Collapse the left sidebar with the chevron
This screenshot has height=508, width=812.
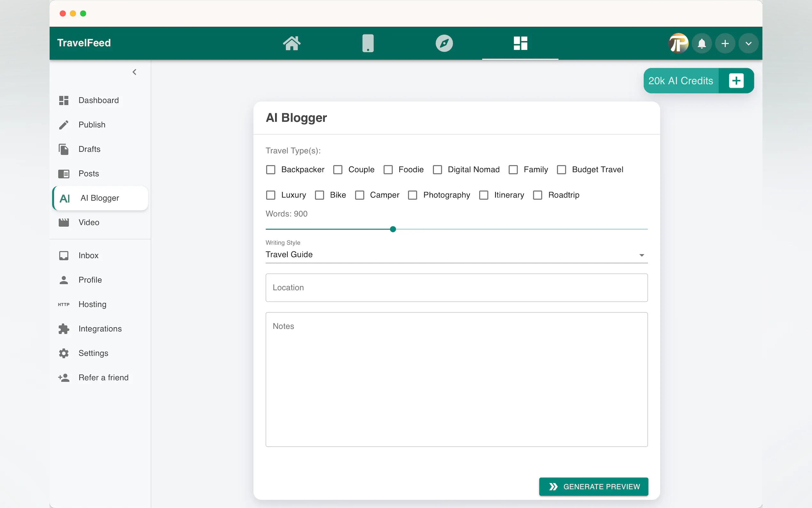(135, 72)
